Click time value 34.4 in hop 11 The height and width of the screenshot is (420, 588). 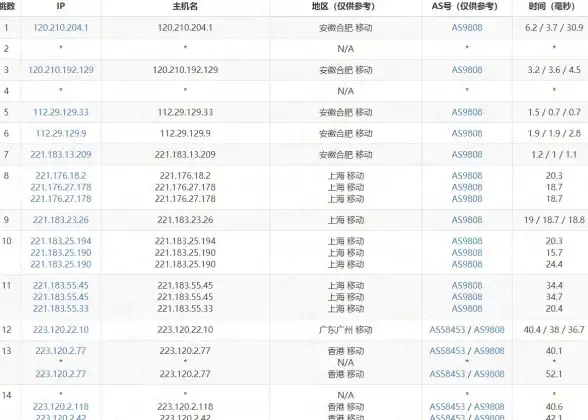tap(554, 285)
